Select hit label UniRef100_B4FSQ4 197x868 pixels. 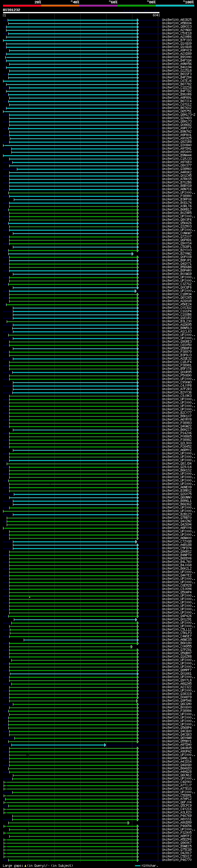pos(177,60)
